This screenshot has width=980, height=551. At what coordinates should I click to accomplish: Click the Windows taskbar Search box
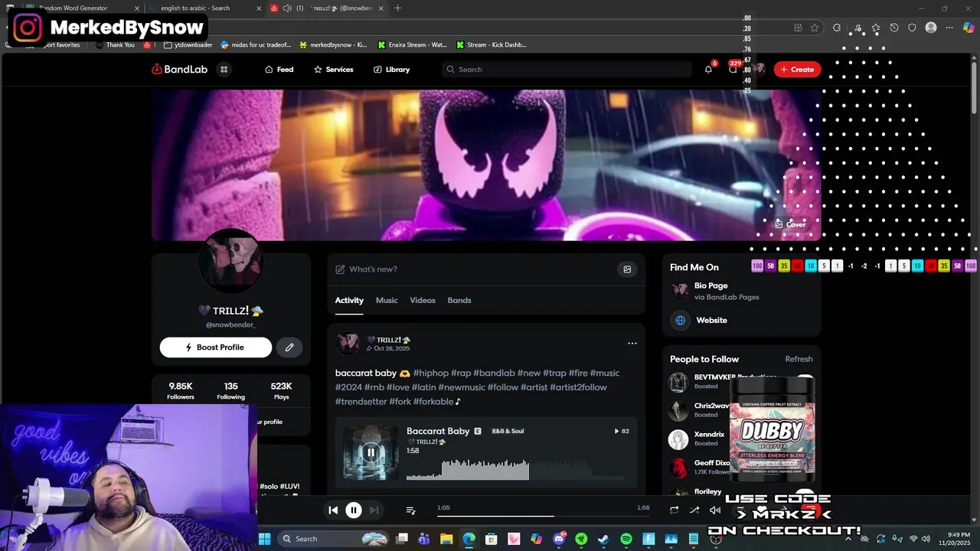(332, 539)
